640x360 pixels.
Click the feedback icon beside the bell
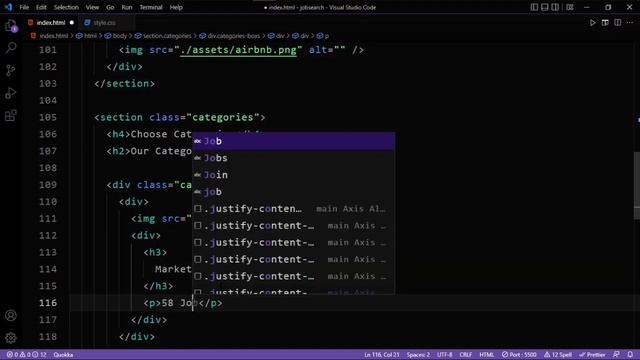pos(616,355)
